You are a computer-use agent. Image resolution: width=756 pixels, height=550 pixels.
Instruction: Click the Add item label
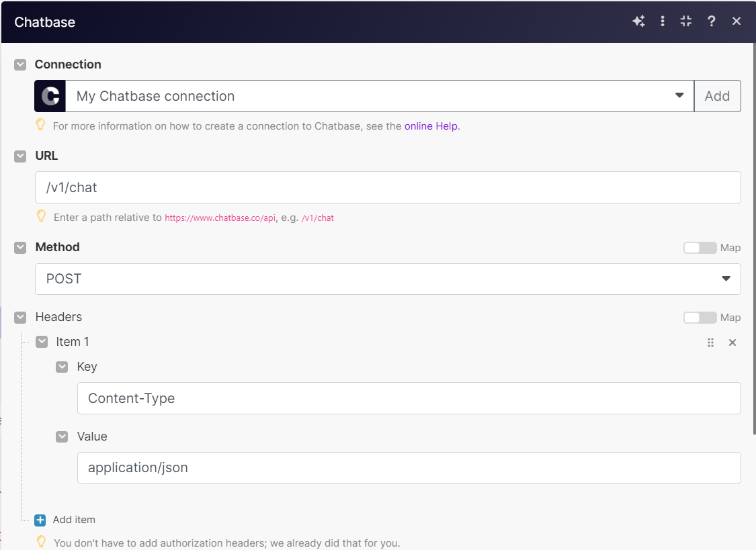point(74,520)
